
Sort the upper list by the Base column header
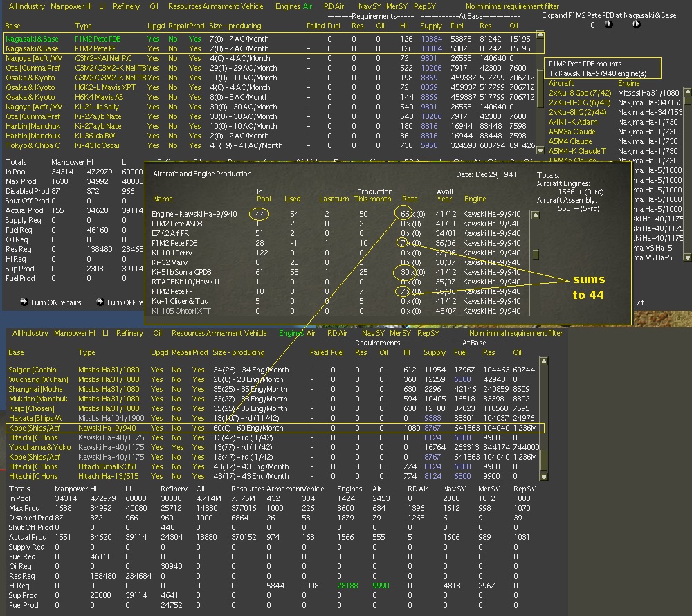click(x=12, y=26)
